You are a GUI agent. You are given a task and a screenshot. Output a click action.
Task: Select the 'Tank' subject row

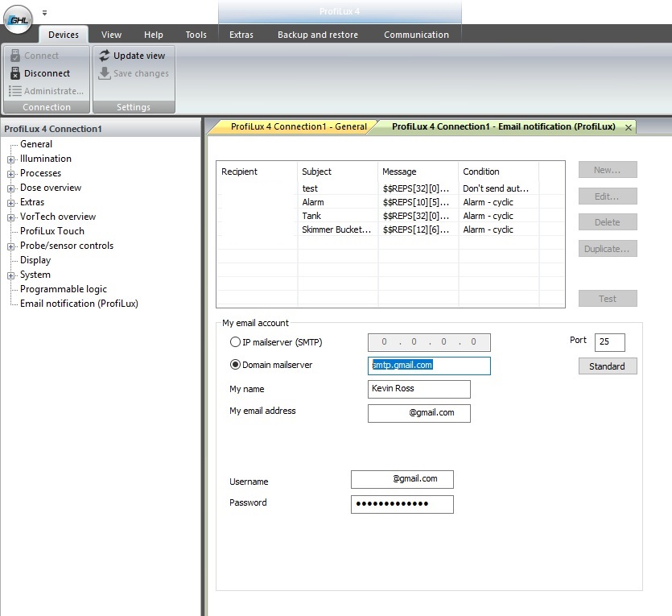tap(311, 216)
